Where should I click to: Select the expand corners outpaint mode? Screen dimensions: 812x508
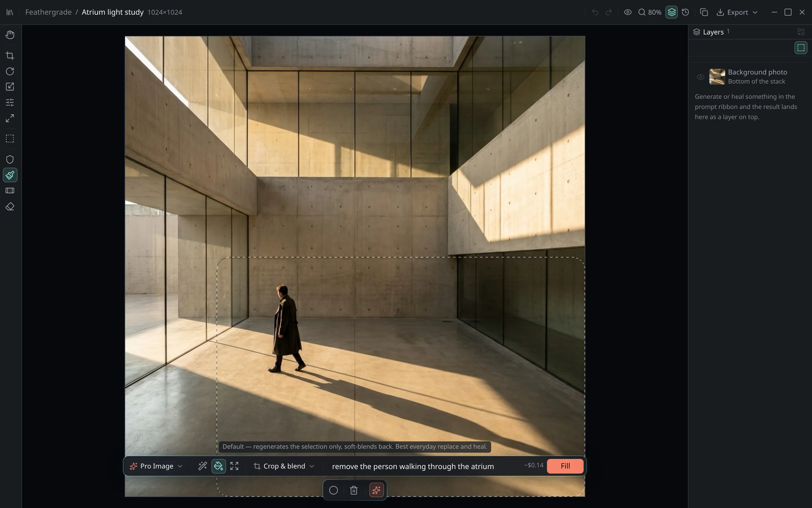234,466
